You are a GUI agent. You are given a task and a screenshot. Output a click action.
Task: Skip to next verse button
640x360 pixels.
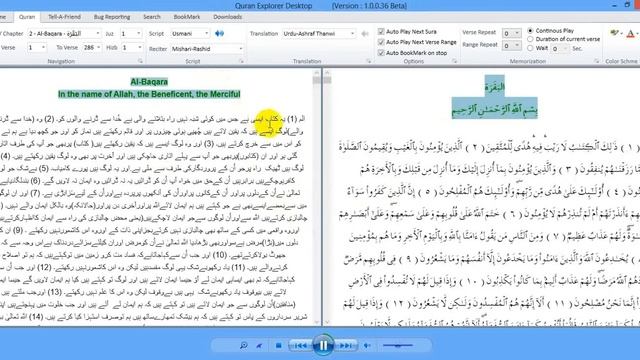pos(346,346)
